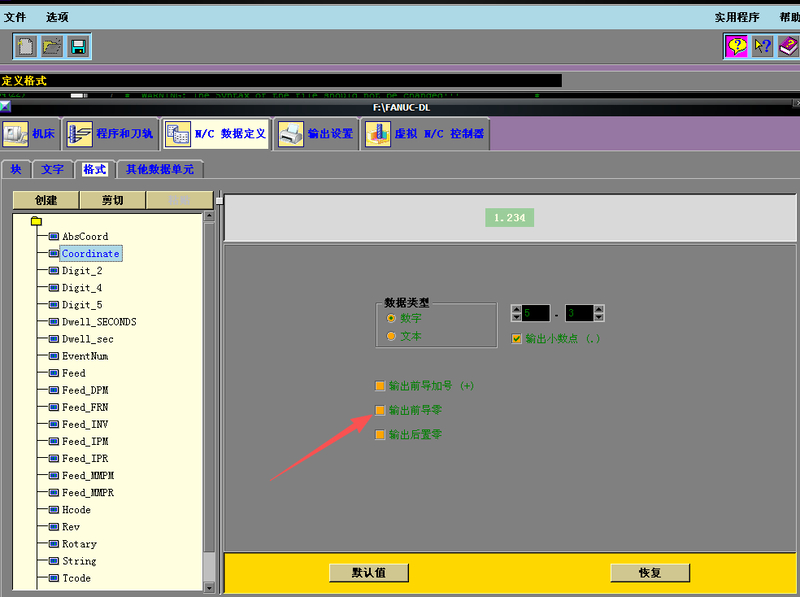Switch to the 文字 subtab

53,169
